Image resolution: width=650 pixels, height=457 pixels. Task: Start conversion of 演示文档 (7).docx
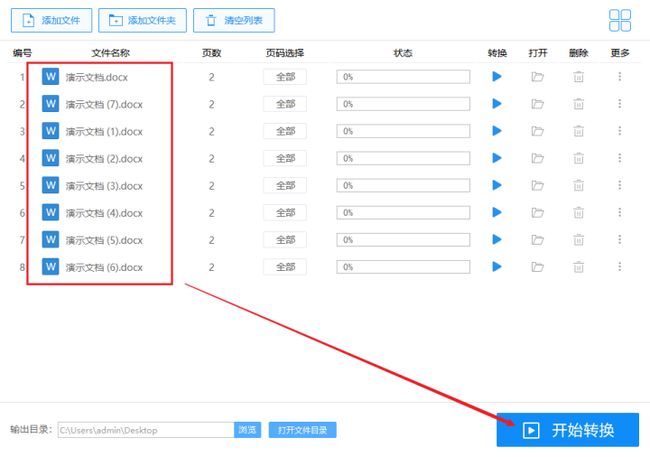497,104
